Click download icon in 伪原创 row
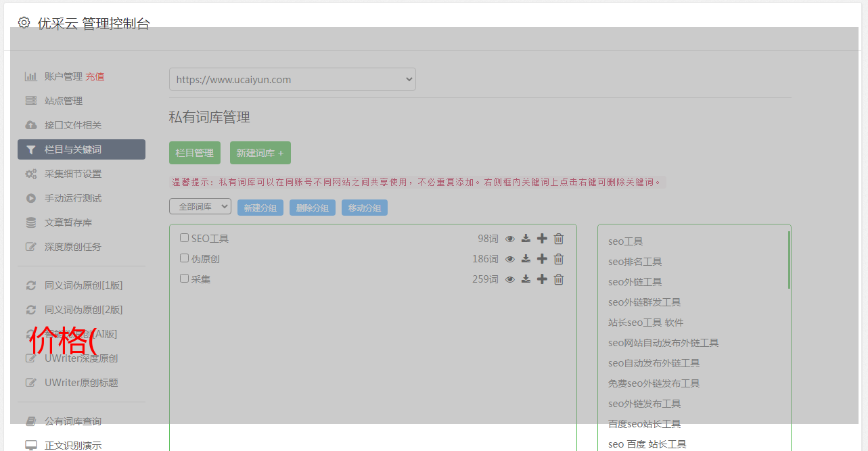 coord(526,259)
